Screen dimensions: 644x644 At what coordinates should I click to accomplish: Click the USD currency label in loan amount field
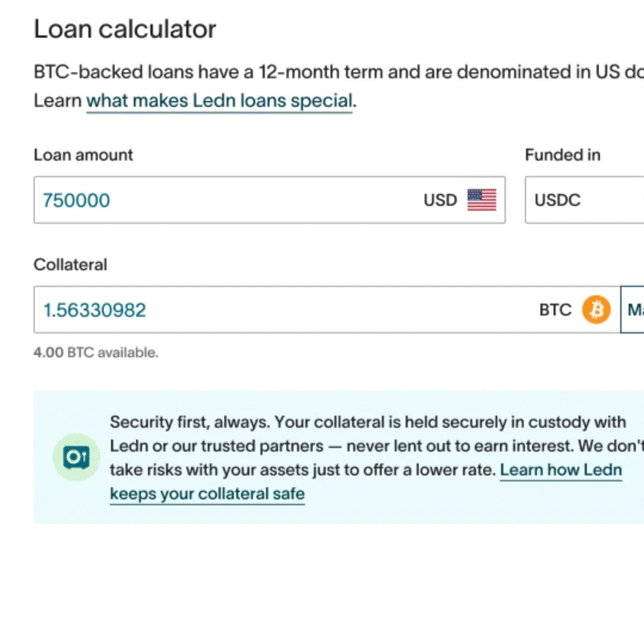439,200
